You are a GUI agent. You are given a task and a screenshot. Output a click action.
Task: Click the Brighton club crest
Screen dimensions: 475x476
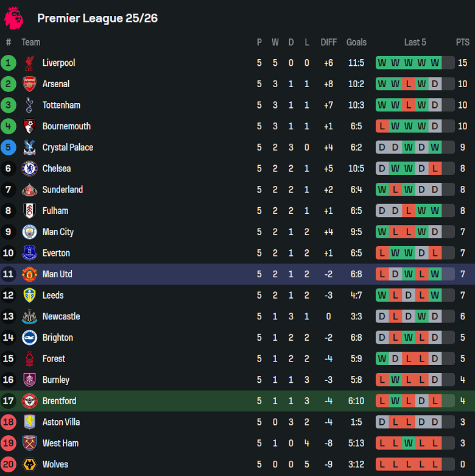coord(29,338)
